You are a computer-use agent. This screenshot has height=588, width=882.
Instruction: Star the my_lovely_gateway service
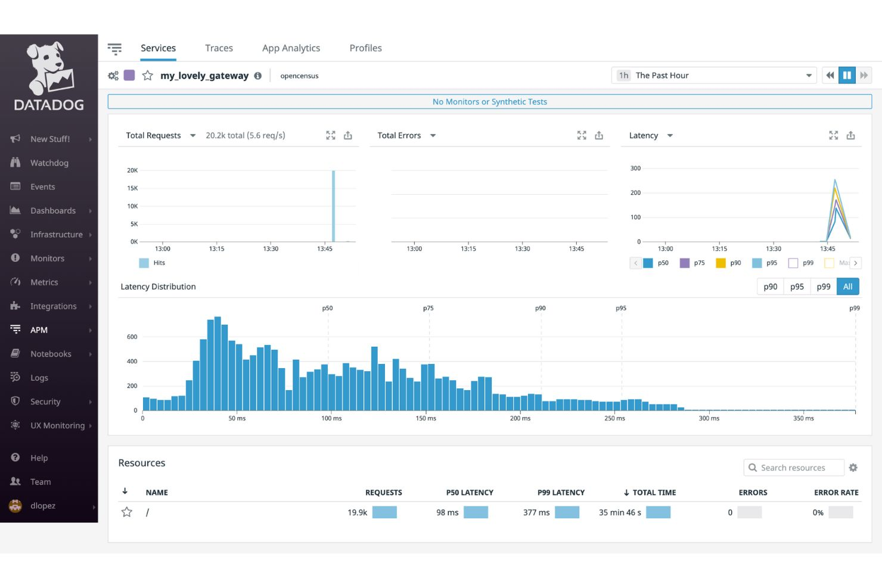pyautogui.click(x=148, y=76)
